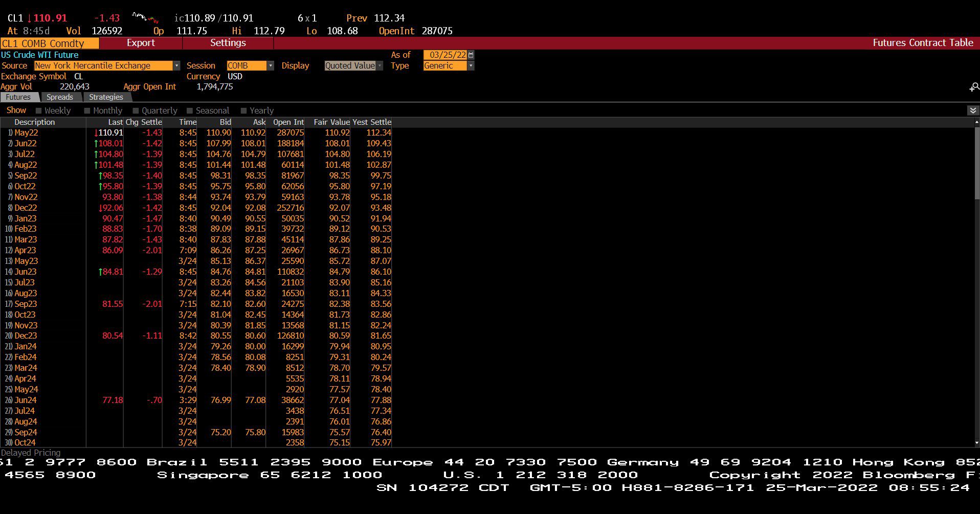Toggle the Quarterly checkbox
Image resolution: width=980 pixels, height=514 pixels.
click(x=136, y=110)
